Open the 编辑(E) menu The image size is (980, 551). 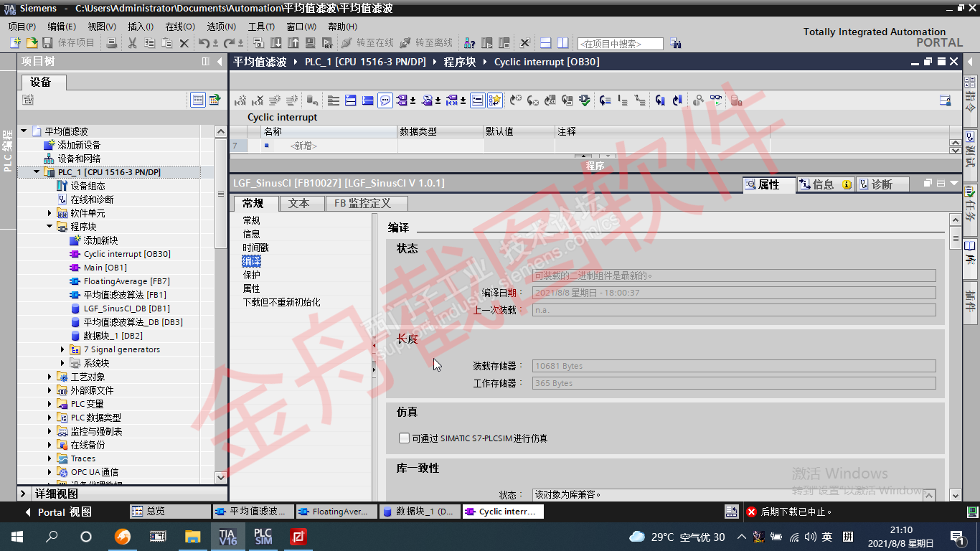pyautogui.click(x=62, y=27)
